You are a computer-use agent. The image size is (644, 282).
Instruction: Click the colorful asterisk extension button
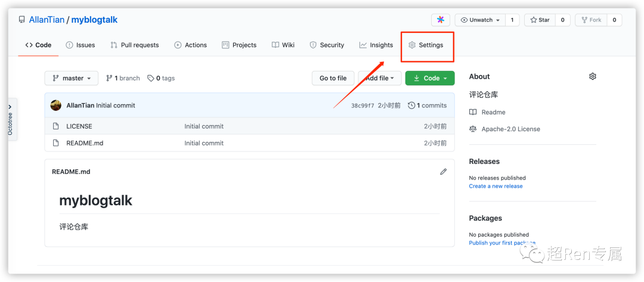point(440,20)
